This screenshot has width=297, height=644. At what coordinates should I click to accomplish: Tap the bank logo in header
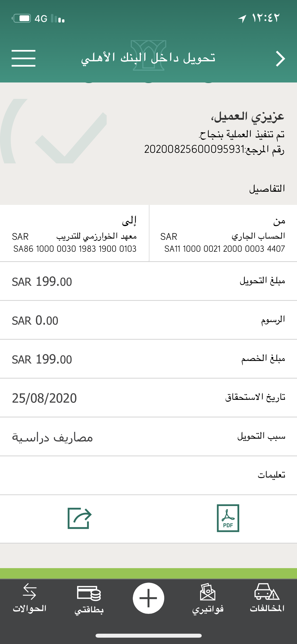(149, 55)
